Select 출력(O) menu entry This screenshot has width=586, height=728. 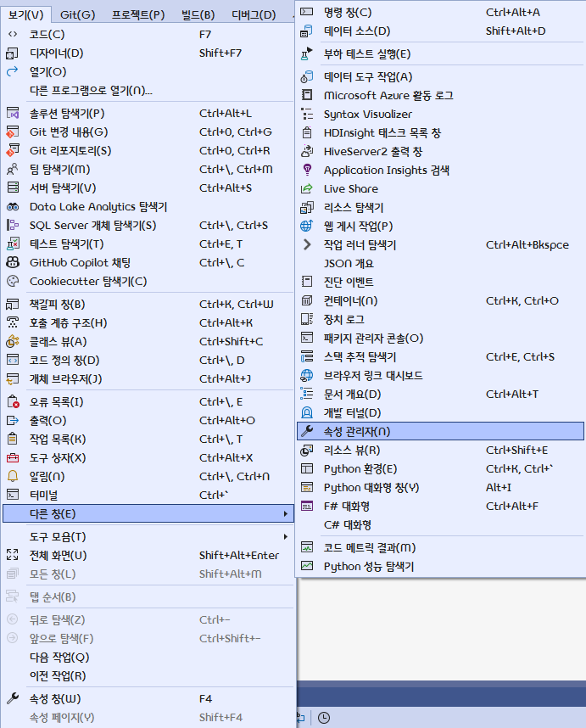148,421
